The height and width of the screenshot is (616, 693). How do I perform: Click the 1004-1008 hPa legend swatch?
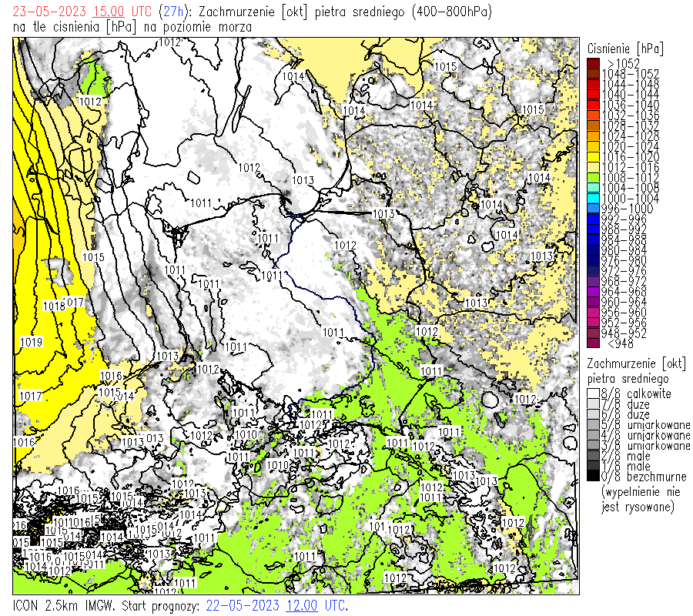click(593, 188)
